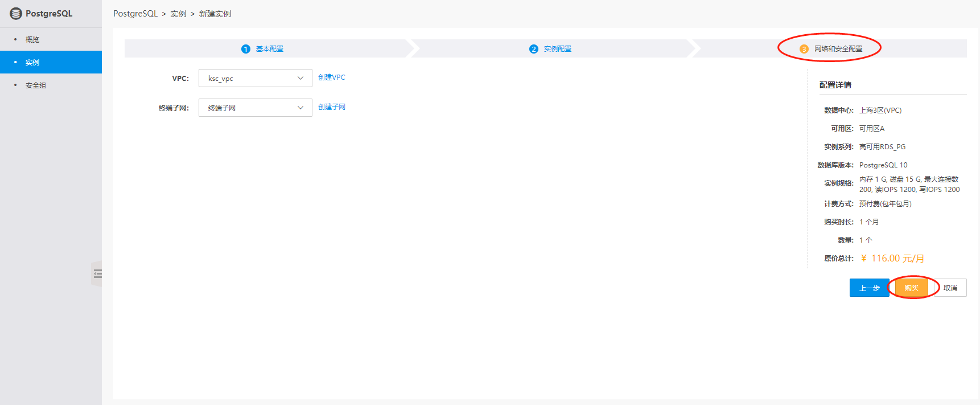This screenshot has width=980, height=405.
Task: Click step 2 number circle icon
Action: [x=534, y=49]
